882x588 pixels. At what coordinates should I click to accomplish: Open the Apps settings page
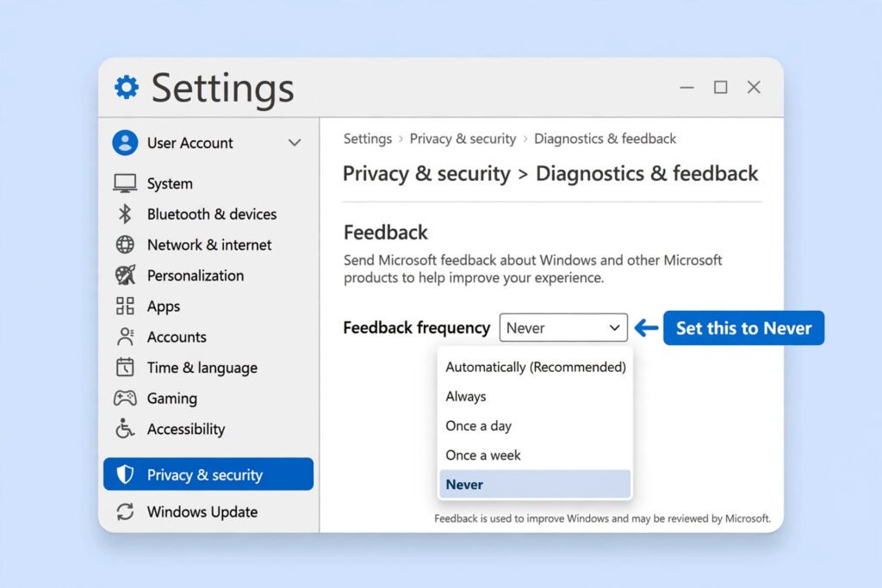(x=163, y=306)
